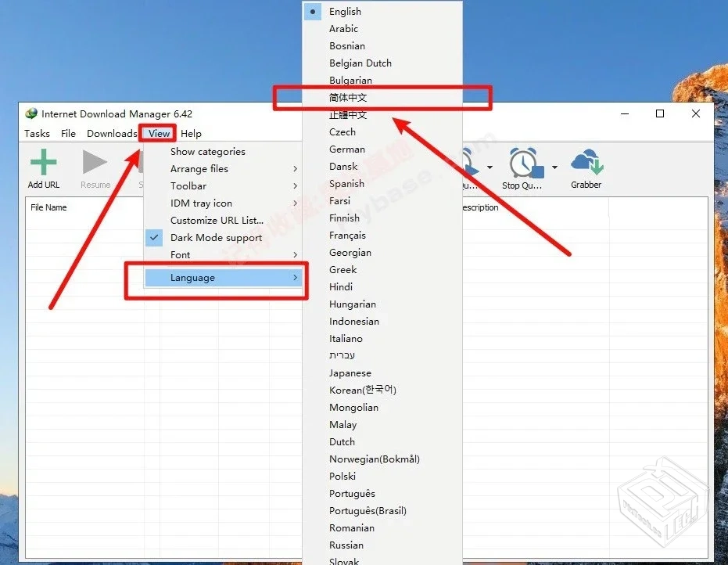Select Japanese from the language list
Image resolution: width=728 pixels, height=565 pixels.
(x=350, y=372)
